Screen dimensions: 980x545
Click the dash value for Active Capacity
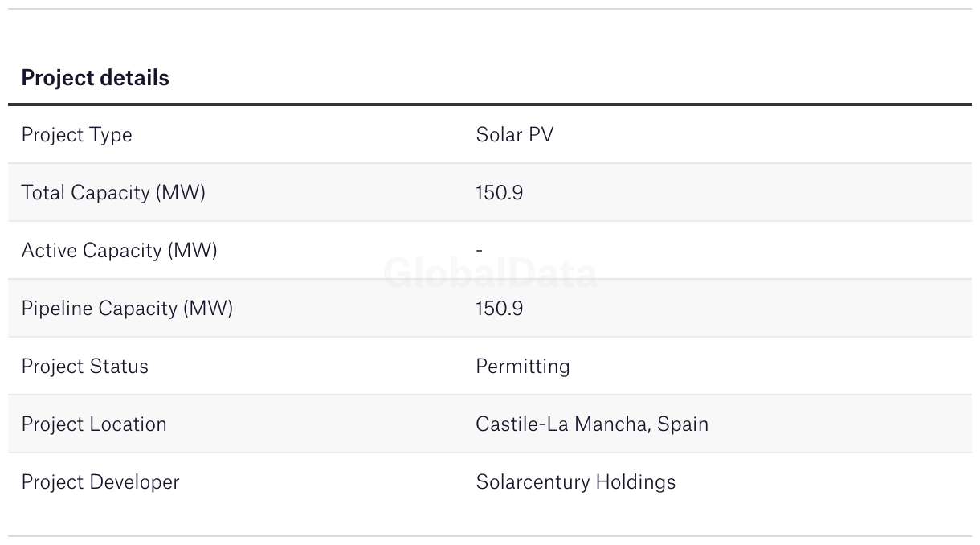coord(480,250)
